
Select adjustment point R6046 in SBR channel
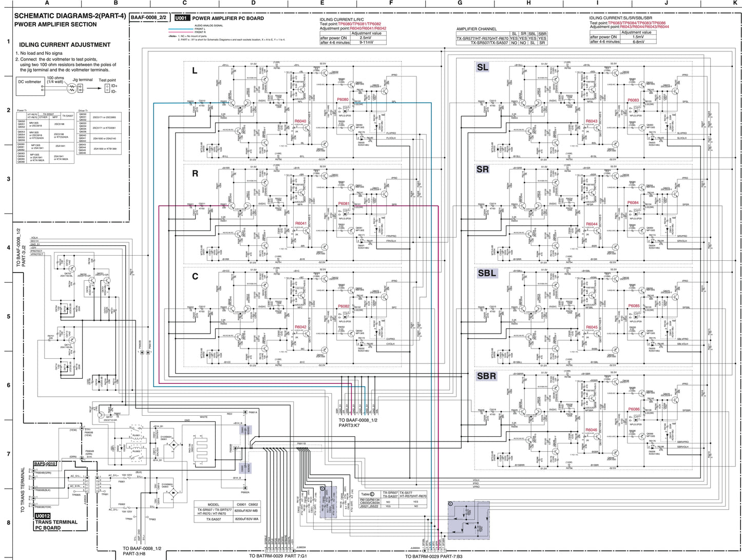(x=591, y=430)
